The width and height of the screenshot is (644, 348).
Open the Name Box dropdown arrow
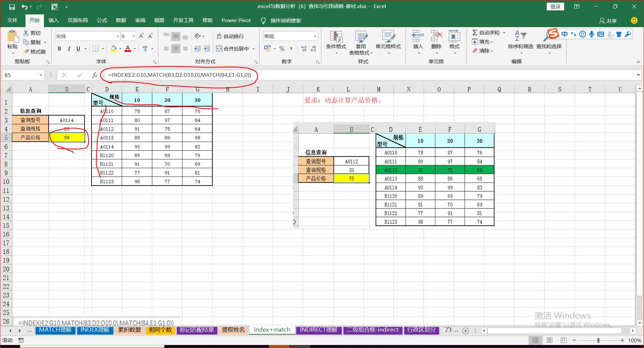(x=41, y=75)
